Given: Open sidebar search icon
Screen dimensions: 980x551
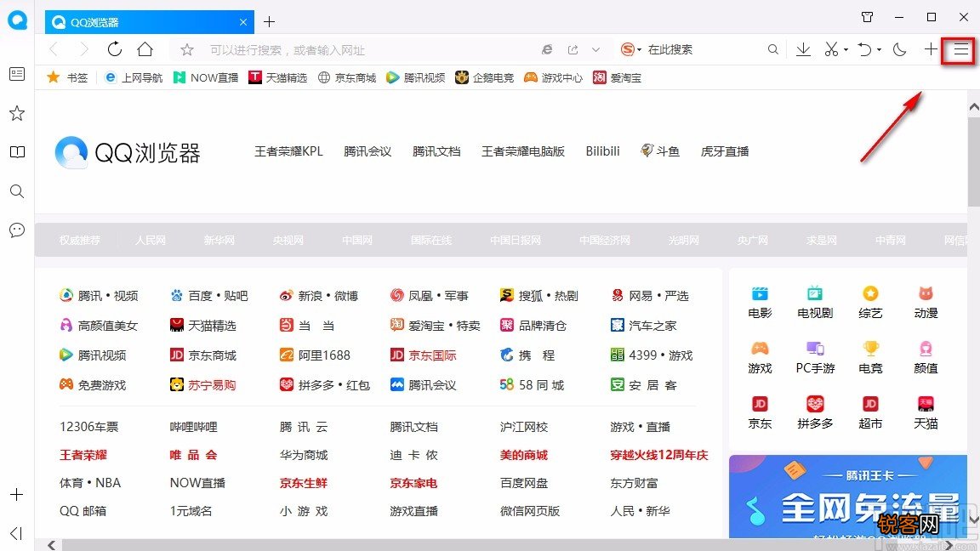Looking at the screenshot, I should click(17, 191).
